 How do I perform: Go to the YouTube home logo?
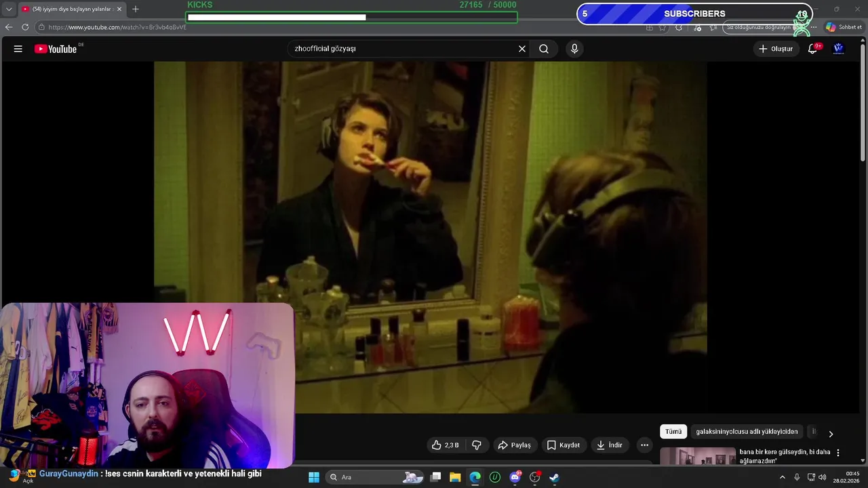[56, 49]
